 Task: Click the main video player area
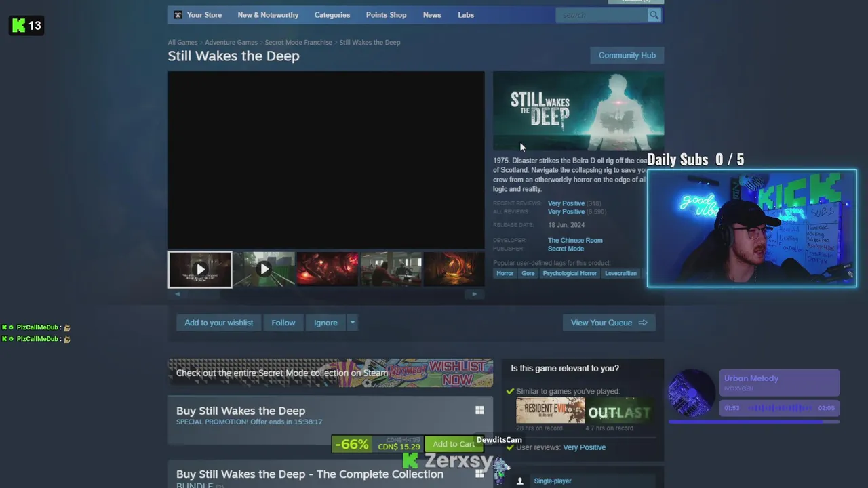pos(326,160)
